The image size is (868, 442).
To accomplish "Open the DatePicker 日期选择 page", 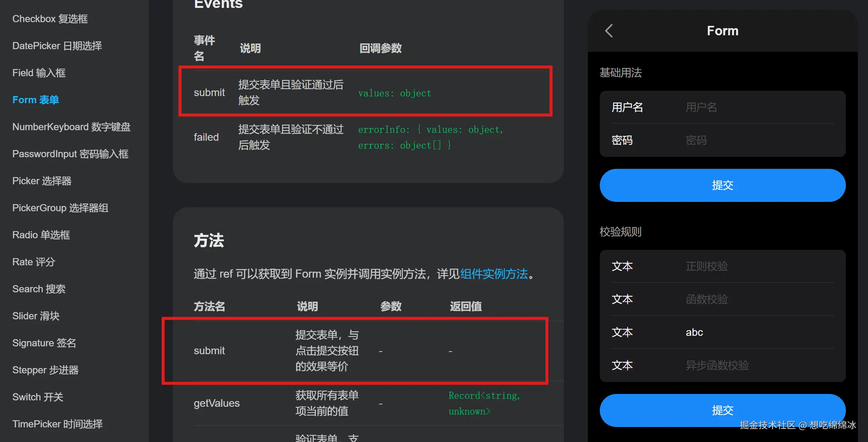I will click(x=57, y=45).
